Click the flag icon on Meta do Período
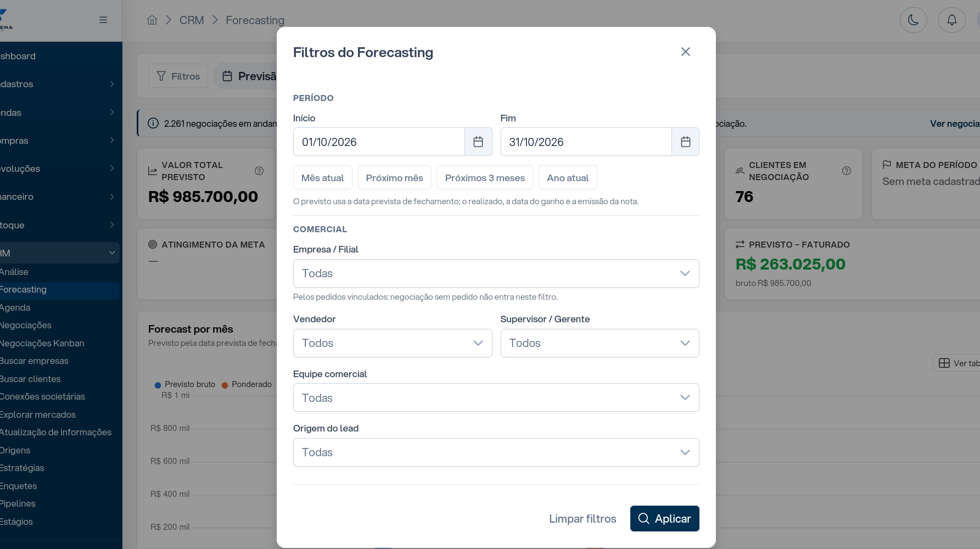This screenshot has width=980, height=549. [887, 165]
